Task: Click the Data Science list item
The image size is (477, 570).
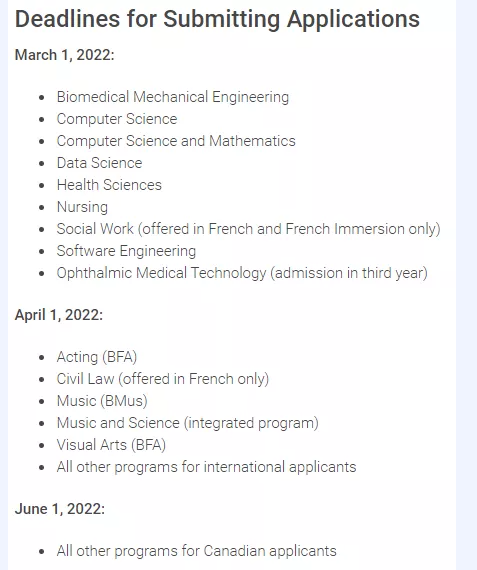Action: 99,163
